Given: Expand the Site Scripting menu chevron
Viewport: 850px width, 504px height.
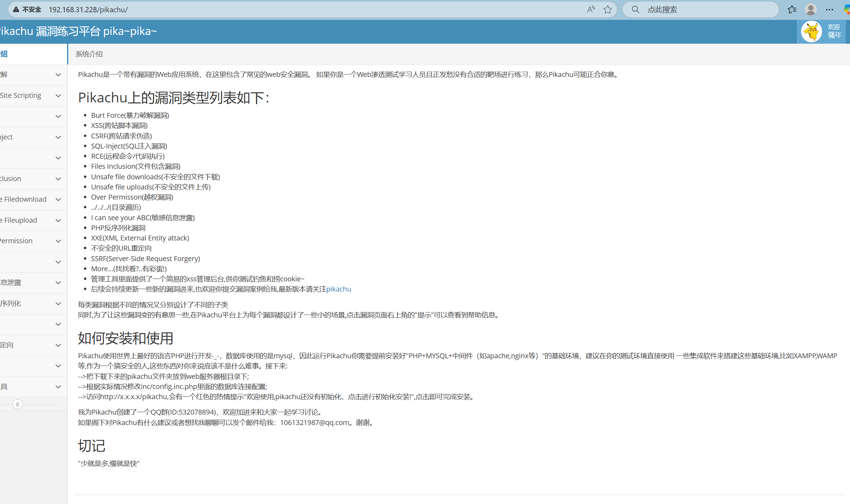Looking at the screenshot, I should 58,96.
